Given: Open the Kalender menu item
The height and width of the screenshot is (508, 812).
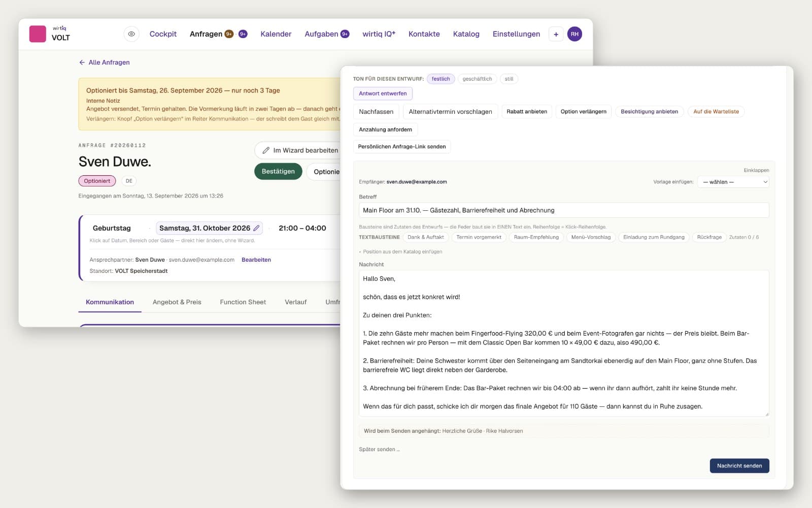Looking at the screenshot, I should 276,34.
